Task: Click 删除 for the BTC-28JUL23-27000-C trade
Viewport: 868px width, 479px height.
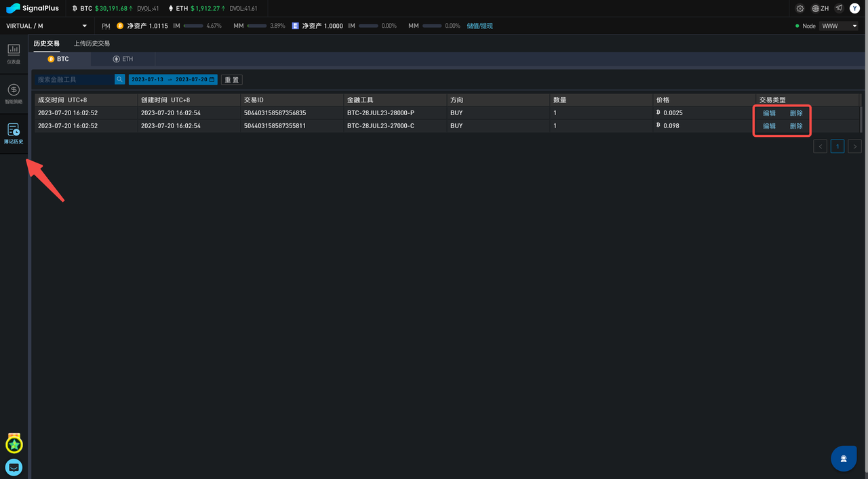Action: tap(796, 126)
